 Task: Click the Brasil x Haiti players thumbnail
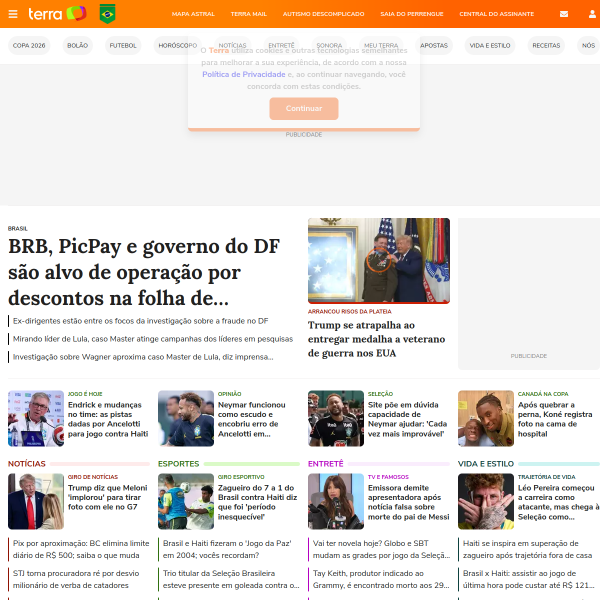(x=186, y=501)
